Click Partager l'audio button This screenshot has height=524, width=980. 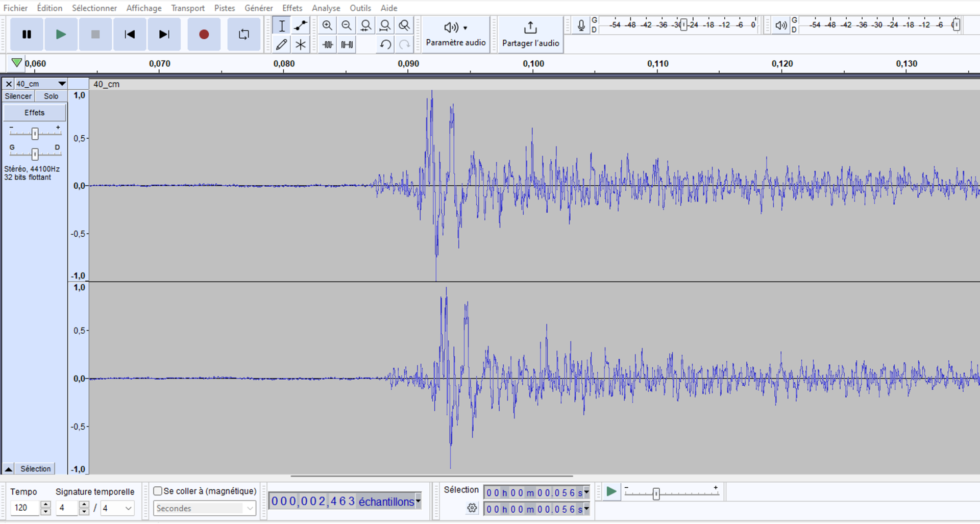point(530,34)
